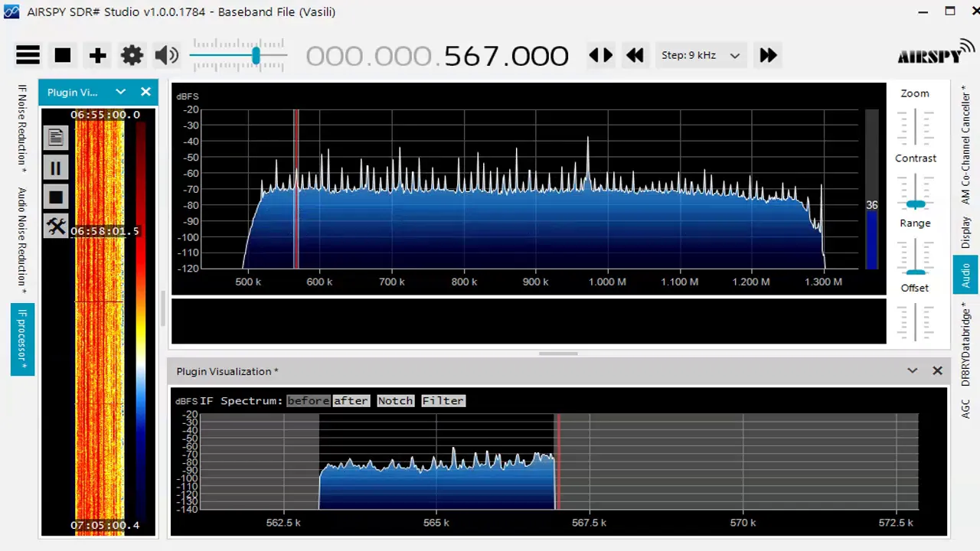This screenshot has width=980, height=551.
Task: Stop playback with the square stop button
Action: (x=63, y=55)
